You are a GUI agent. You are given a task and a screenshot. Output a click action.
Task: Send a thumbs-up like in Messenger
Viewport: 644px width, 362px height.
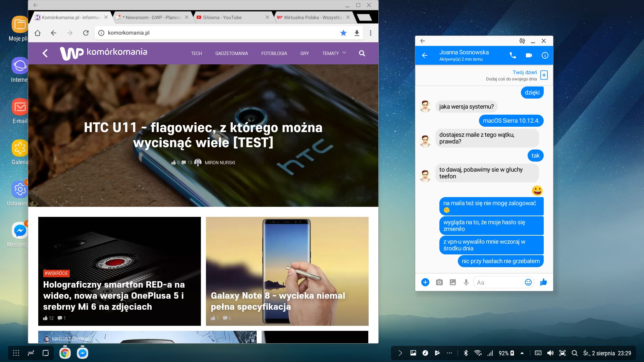544,282
